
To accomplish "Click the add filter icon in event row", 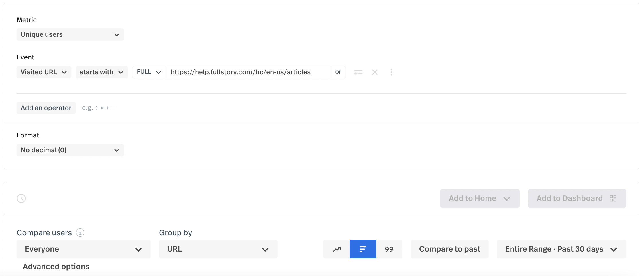I will (x=358, y=72).
